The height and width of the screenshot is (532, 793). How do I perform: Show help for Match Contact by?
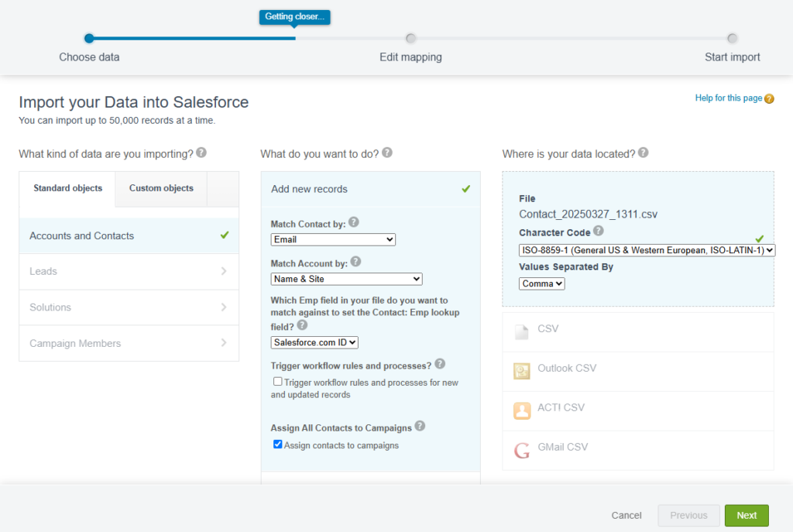point(354,222)
